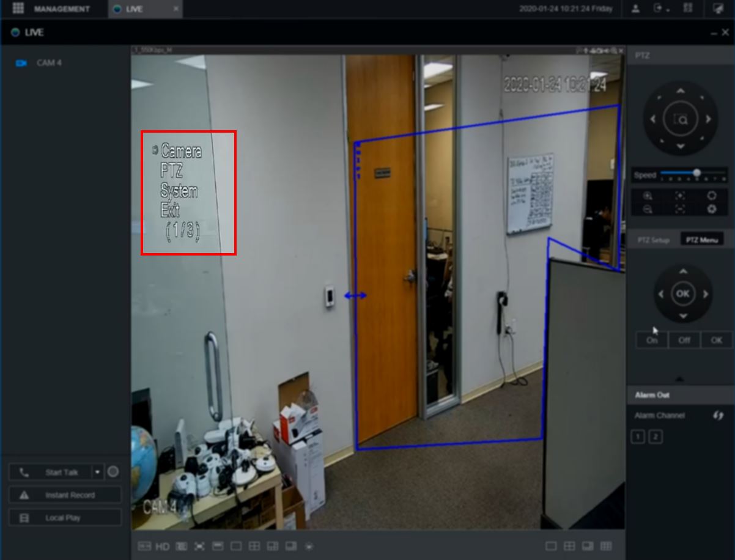Open Local Play
This screenshot has height=560, width=735.
(65, 518)
